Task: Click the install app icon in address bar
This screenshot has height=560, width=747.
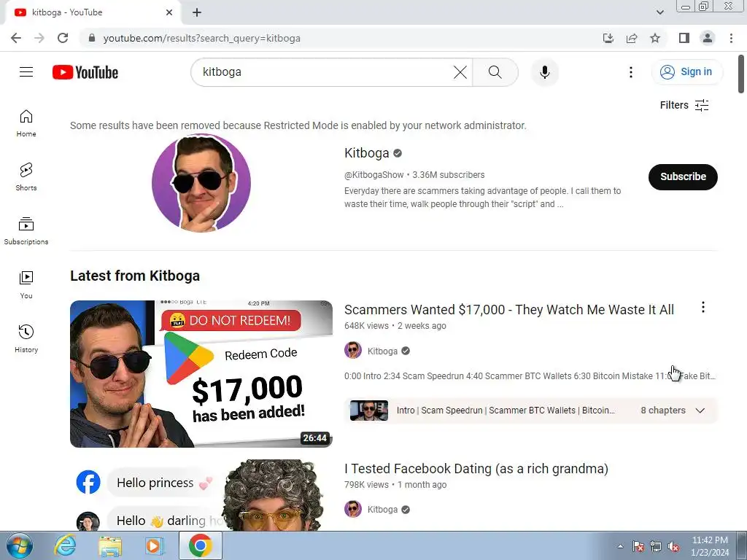Action: 608,38
